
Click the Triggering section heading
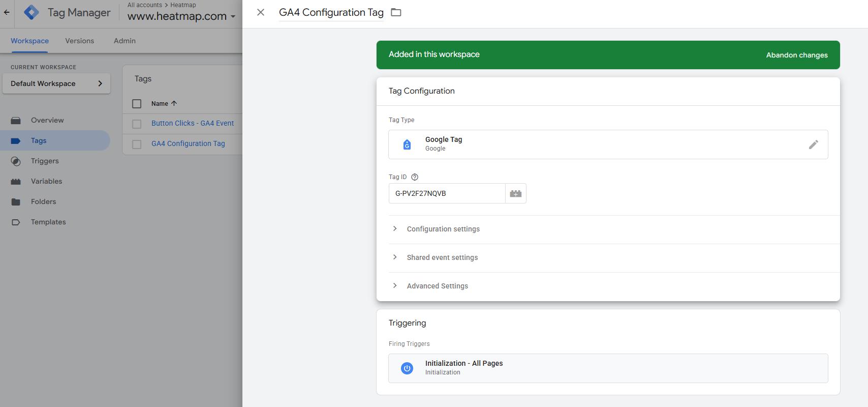pos(408,323)
